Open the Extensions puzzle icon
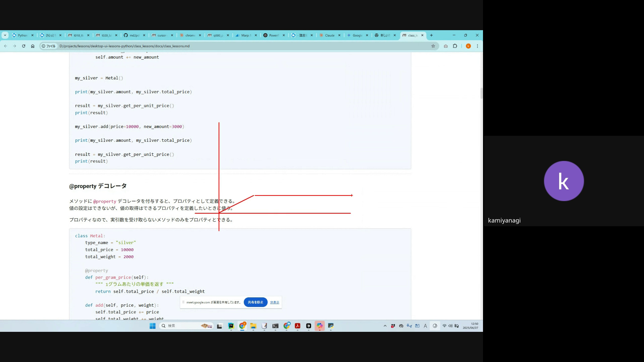The width and height of the screenshot is (644, 362). click(x=455, y=46)
